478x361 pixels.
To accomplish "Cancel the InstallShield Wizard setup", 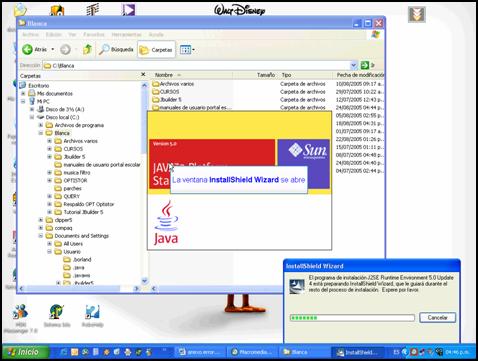I will coord(437,317).
